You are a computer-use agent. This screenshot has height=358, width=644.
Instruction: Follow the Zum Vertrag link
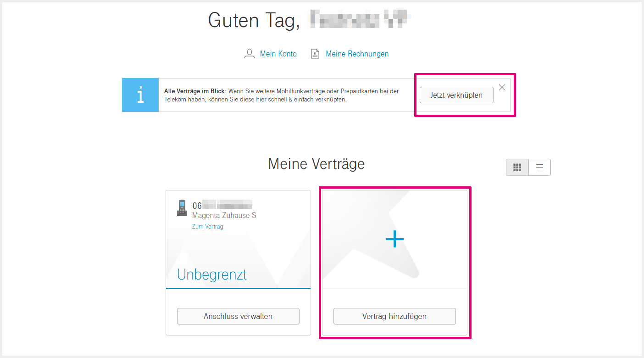pos(207,227)
